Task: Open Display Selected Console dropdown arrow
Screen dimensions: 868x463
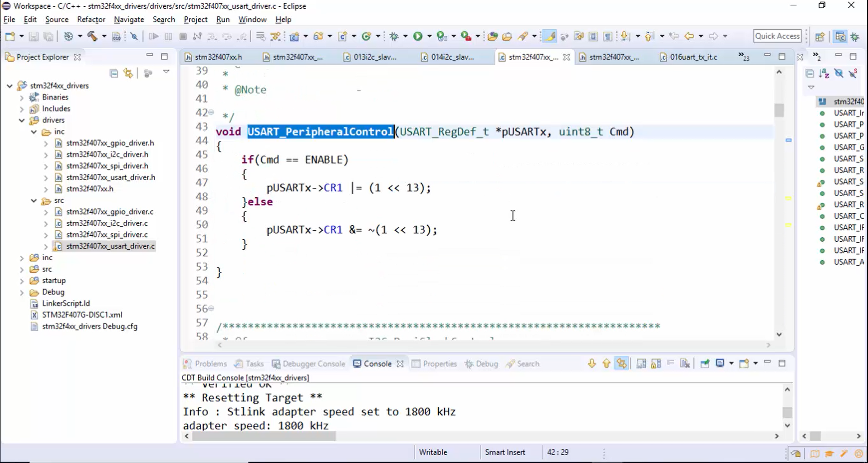Action: click(731, 363)
